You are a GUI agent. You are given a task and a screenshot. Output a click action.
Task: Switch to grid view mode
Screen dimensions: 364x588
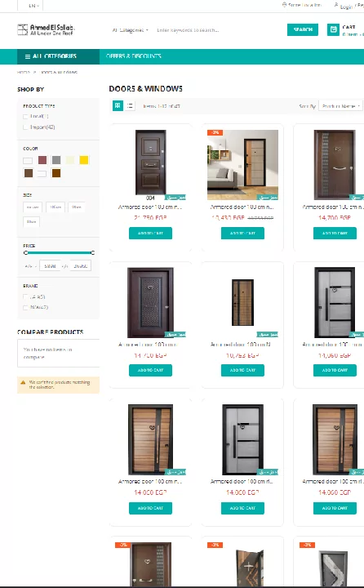pos(118,105)
